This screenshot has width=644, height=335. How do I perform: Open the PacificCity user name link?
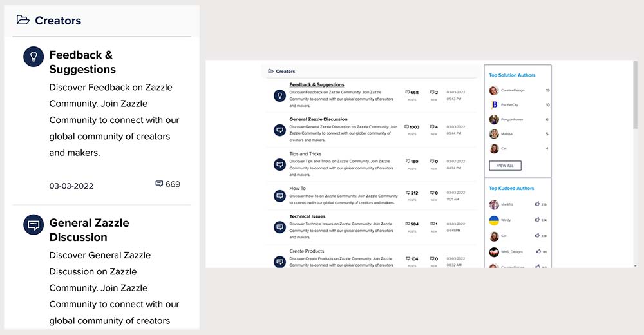coord(509,105)
